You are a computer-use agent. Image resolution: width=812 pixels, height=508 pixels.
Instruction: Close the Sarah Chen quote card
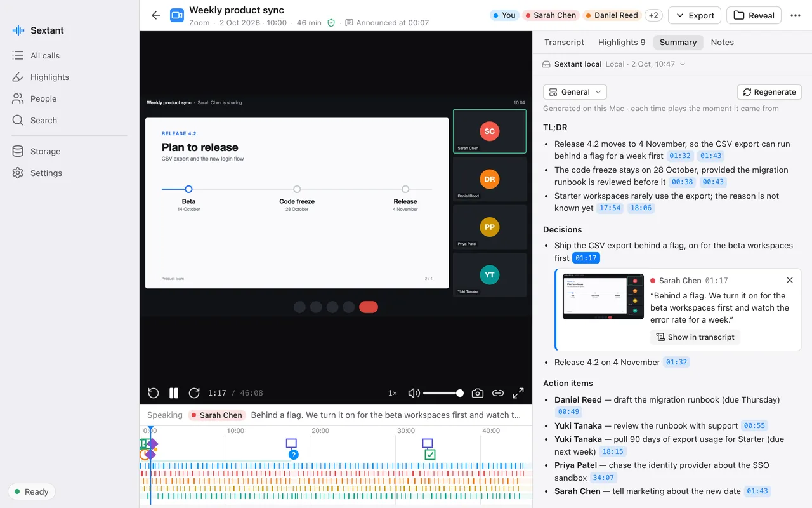(790, 280)
